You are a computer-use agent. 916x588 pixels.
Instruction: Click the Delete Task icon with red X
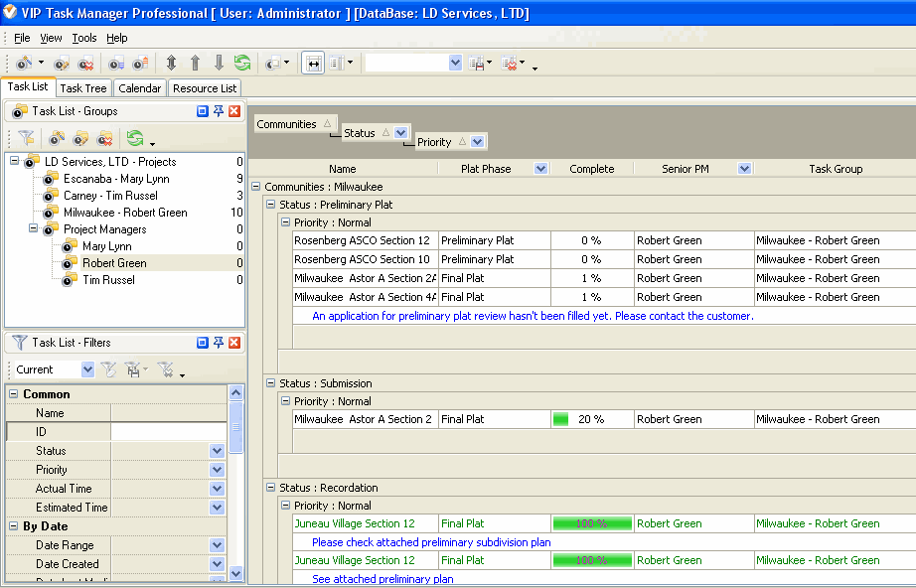tap(86, 63)
